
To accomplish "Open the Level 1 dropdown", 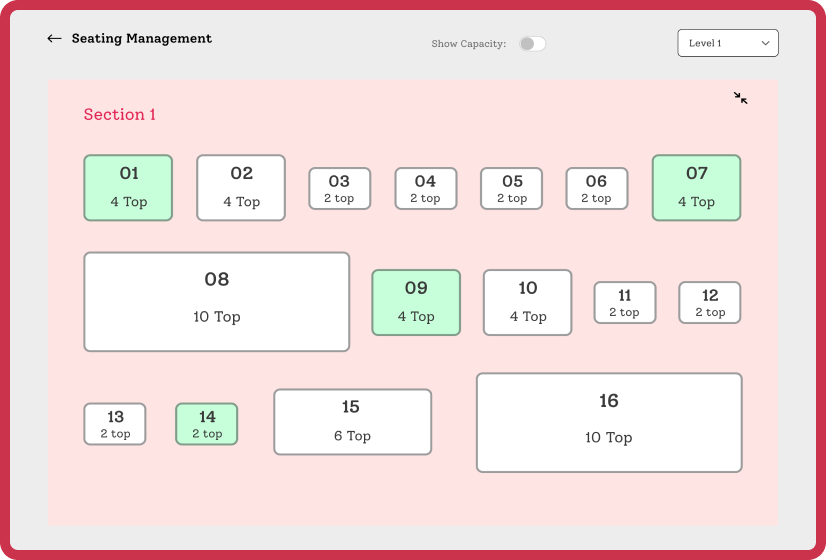I will [x=727, y=43].
